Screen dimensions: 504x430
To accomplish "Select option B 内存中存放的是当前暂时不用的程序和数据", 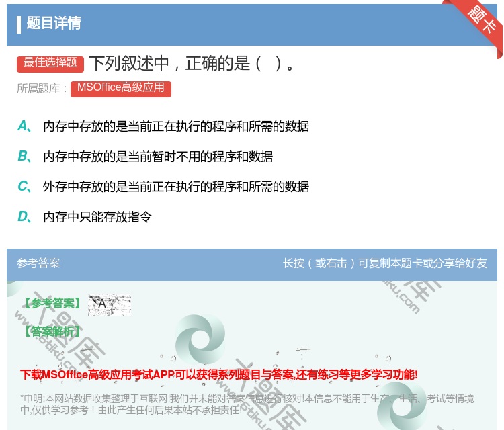I will (x=158, y=157).
